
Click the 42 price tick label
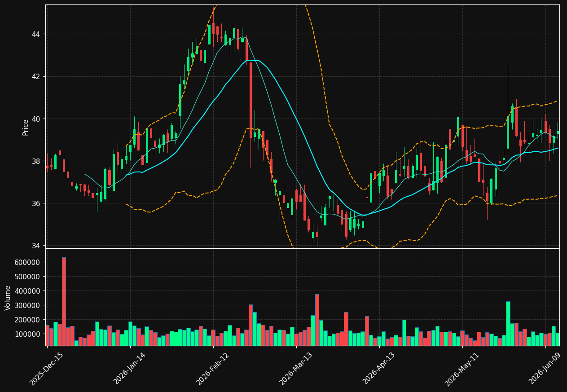pyautogui.click(x=36, y=77)
